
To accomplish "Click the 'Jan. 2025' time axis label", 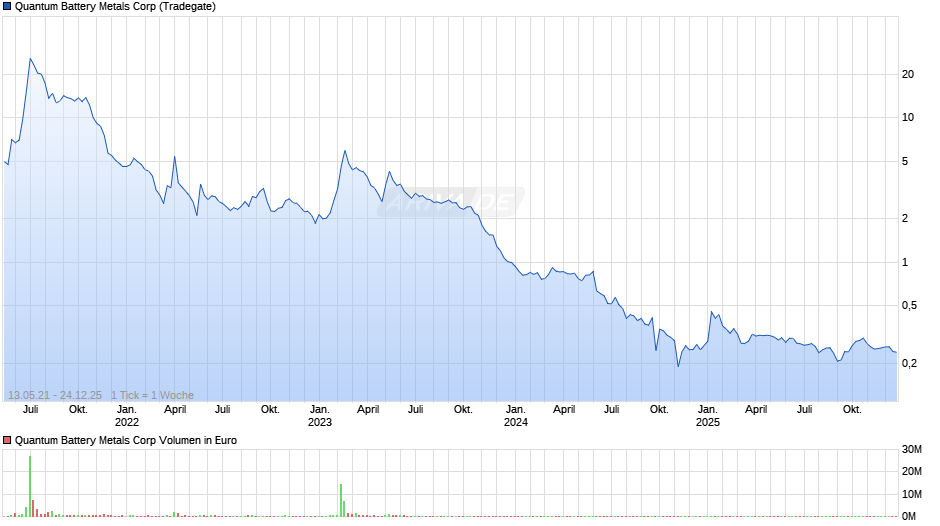I will click(x=707, y=416).
